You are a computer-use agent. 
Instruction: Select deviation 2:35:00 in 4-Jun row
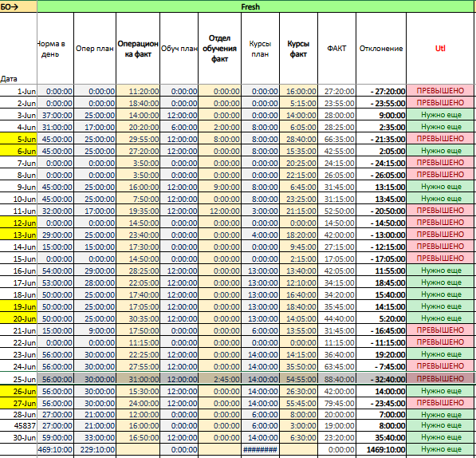click(x=381, y=127)
